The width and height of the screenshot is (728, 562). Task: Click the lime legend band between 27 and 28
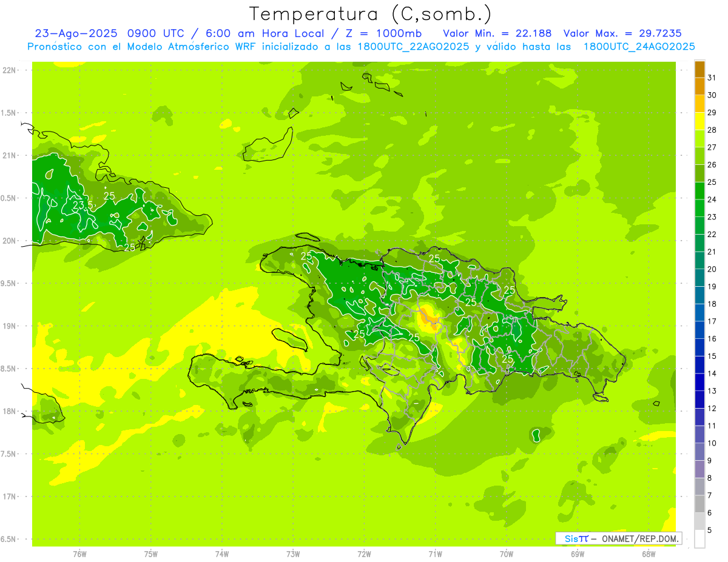coord(699,138)
